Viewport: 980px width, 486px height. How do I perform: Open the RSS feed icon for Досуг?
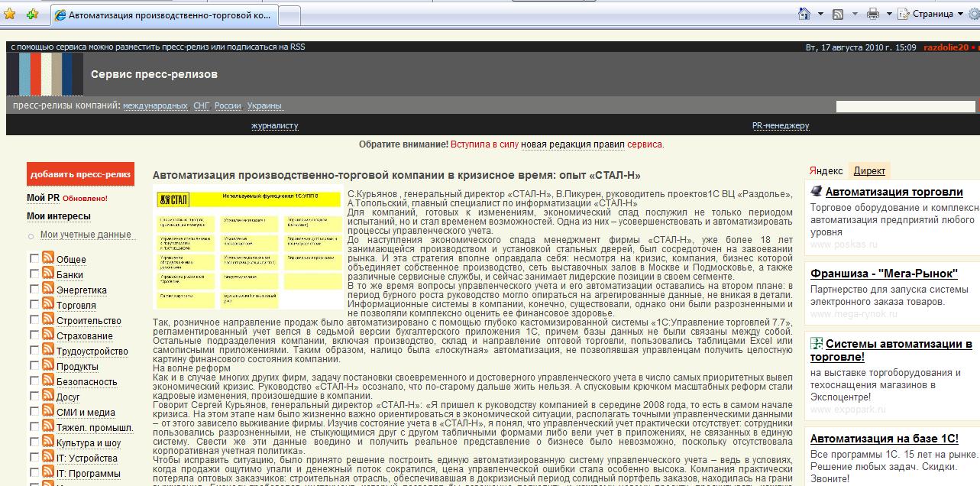coord(48,396)
